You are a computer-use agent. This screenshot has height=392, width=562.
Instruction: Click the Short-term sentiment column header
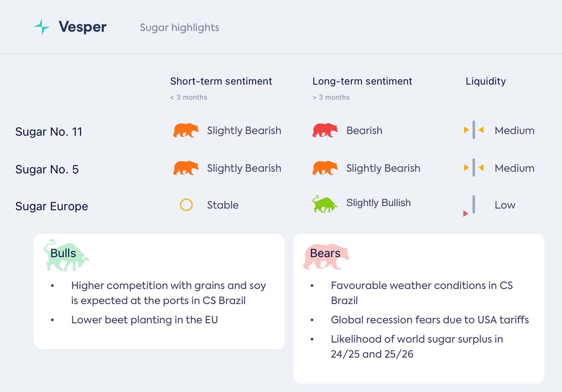pyautogui.click(x=221, y=81)
